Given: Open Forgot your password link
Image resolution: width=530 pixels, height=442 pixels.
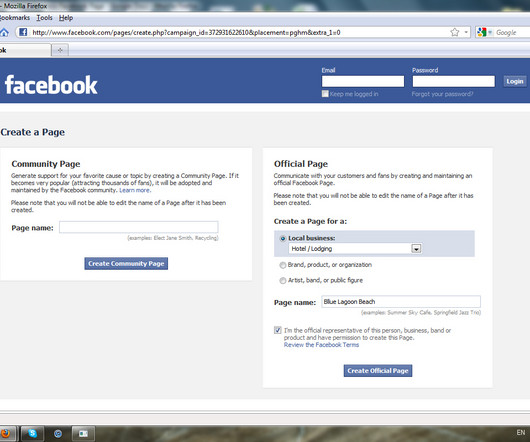Looking at the screenshot, I should (x=442, y=94).
